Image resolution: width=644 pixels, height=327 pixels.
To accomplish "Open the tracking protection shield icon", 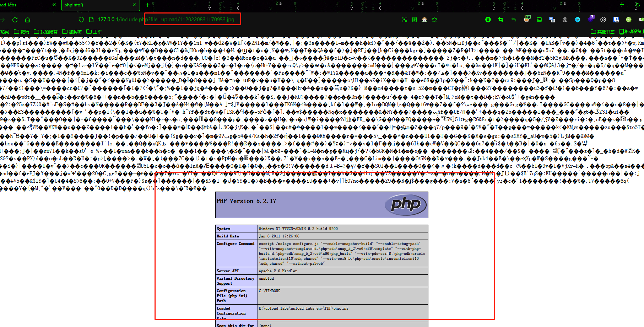I will click(x=81, y=20).
